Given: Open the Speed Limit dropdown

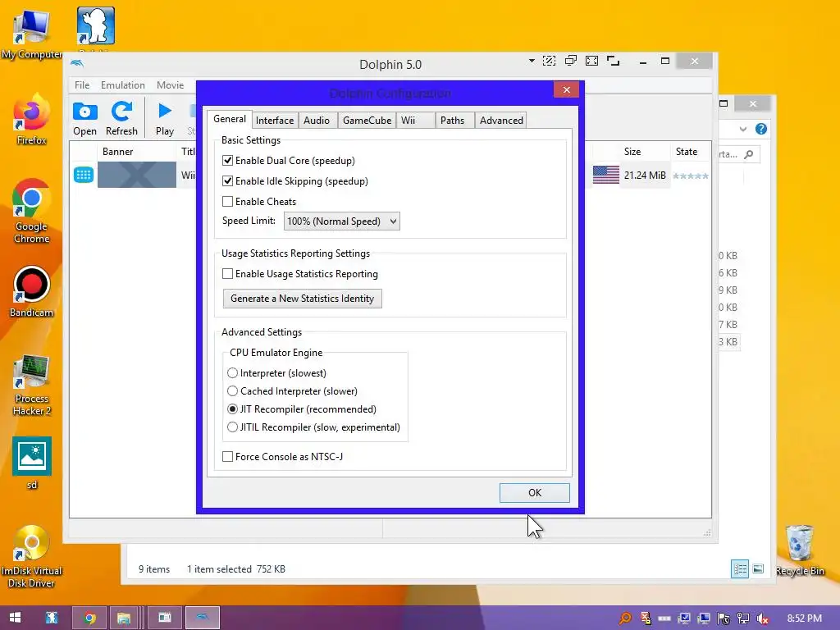Looking at the screenshot, I should [x=342, y=221].
